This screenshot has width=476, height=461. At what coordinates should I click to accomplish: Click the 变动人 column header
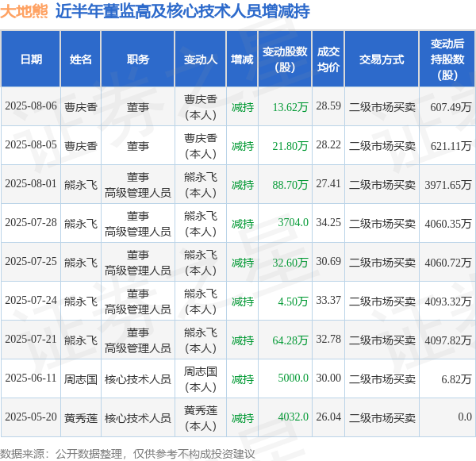[201, 60]
